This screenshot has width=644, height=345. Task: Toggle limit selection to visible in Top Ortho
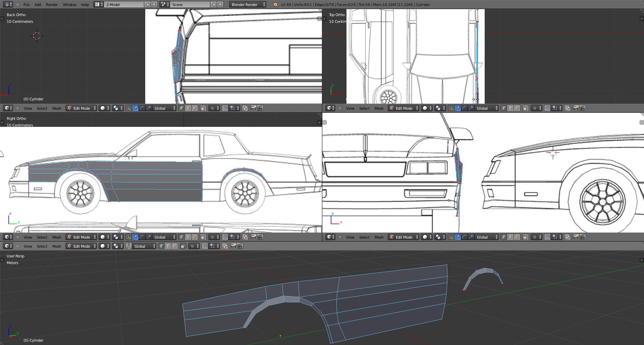pyautogui.click(x=526, y=108)
